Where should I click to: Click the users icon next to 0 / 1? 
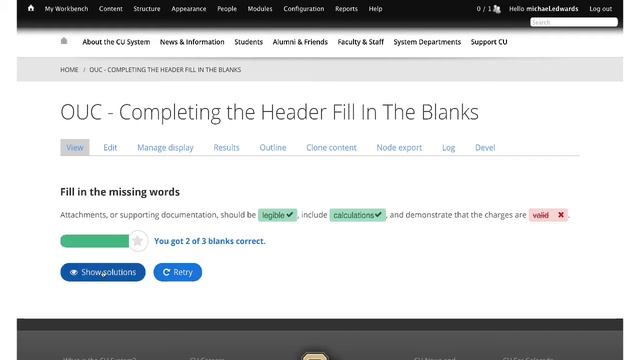tap(497, 9)
